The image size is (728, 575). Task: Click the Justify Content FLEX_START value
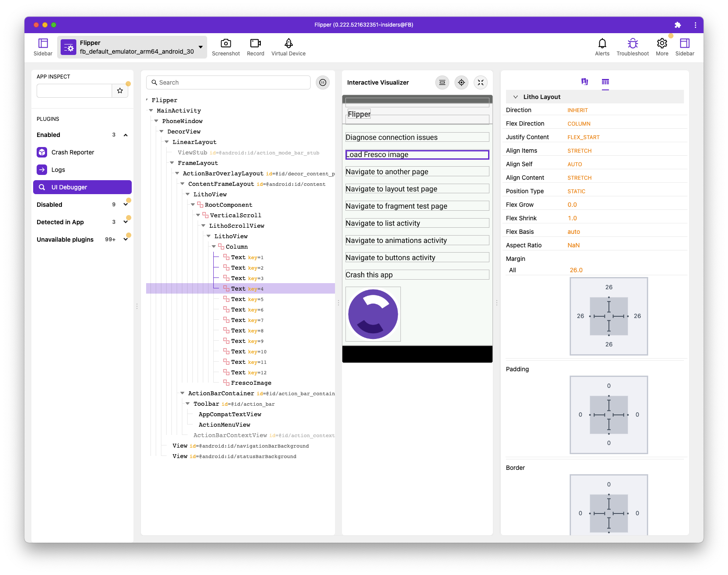pos(583,137)
